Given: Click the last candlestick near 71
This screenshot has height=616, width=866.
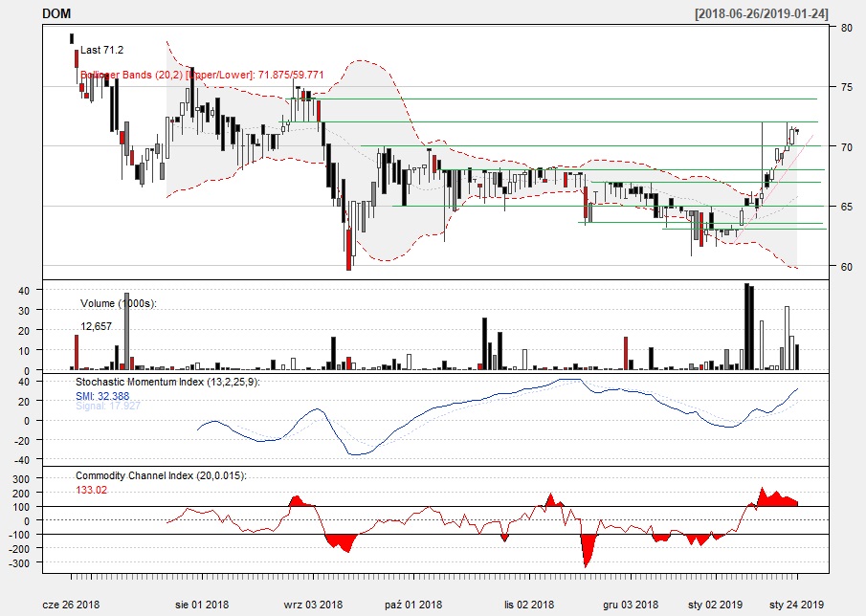Looking at the screenshot, I should coord(797,131).
